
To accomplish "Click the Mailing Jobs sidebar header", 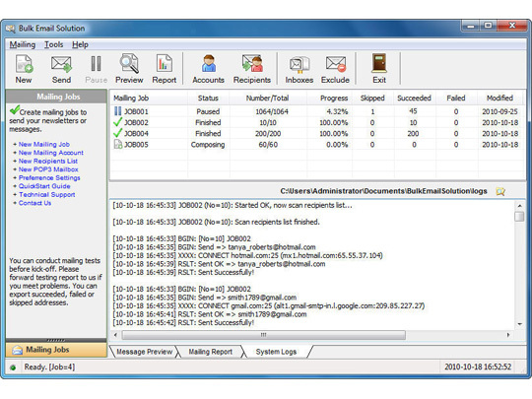I will 56,97.
